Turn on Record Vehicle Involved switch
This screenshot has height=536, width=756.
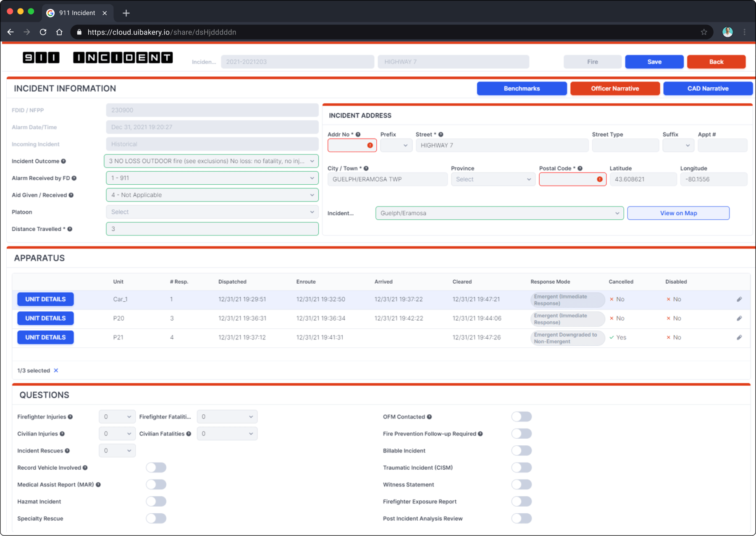pyautogui.click(x=156, y=468)
